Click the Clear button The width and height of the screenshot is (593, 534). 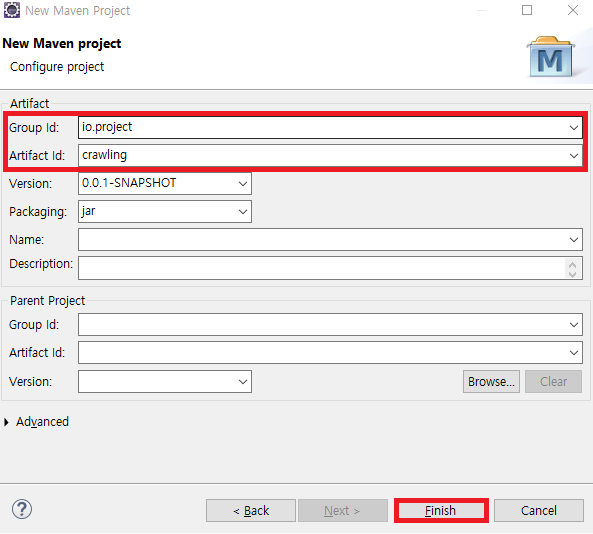(x=553, y=382)
